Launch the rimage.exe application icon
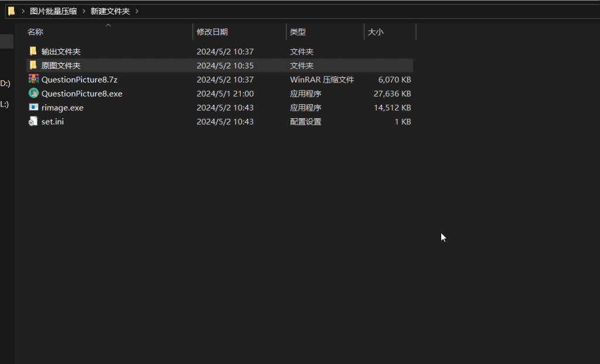 click(x=33, y=107)
